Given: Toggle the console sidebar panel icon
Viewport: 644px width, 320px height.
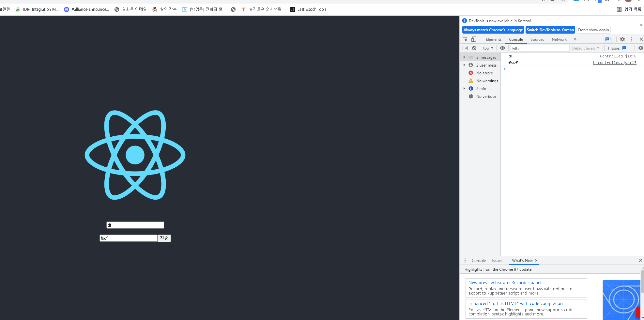Looking at the screenshot, I should pyautogui.click(x=465, y=48).
